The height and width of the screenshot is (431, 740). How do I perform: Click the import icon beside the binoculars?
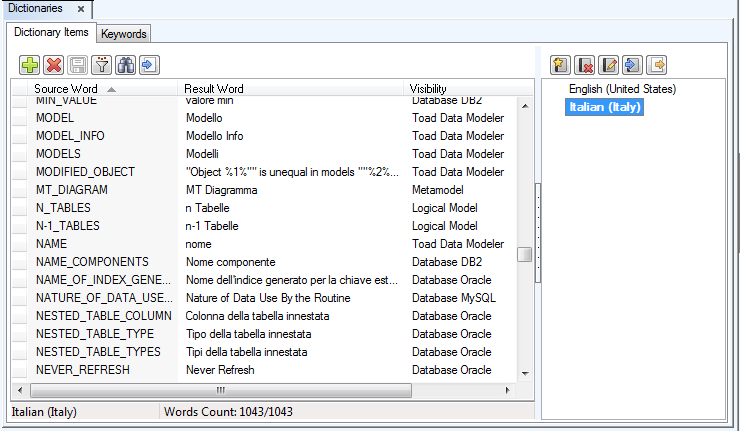(149, 66)
